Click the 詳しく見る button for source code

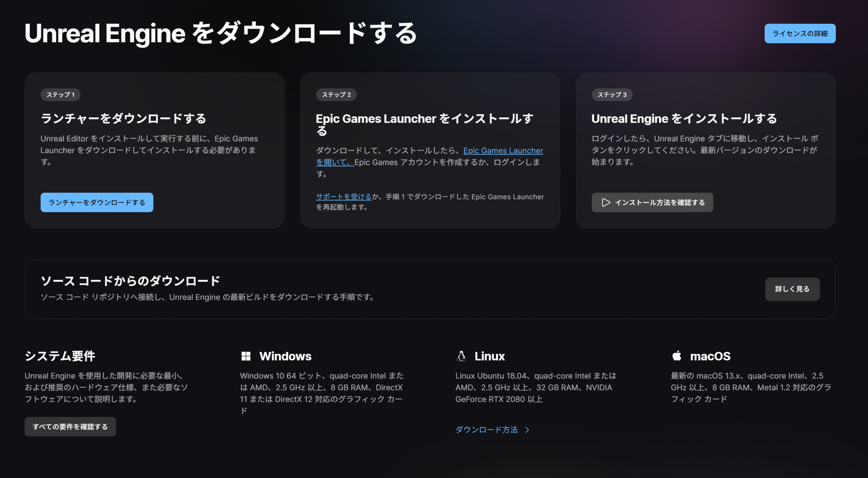point(792,289)
